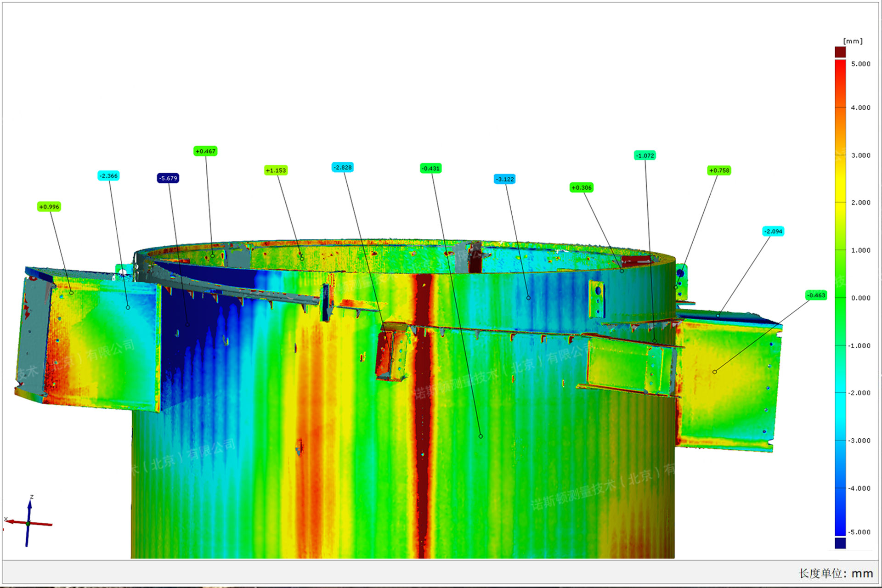Select the +0.306 deviation label
Screen dimensions: 882x588
[x=582, y=187]
